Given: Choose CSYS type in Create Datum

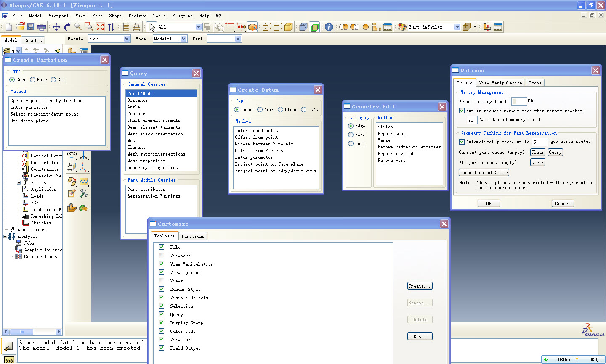Looking at the screenshot, I should 303,109.
